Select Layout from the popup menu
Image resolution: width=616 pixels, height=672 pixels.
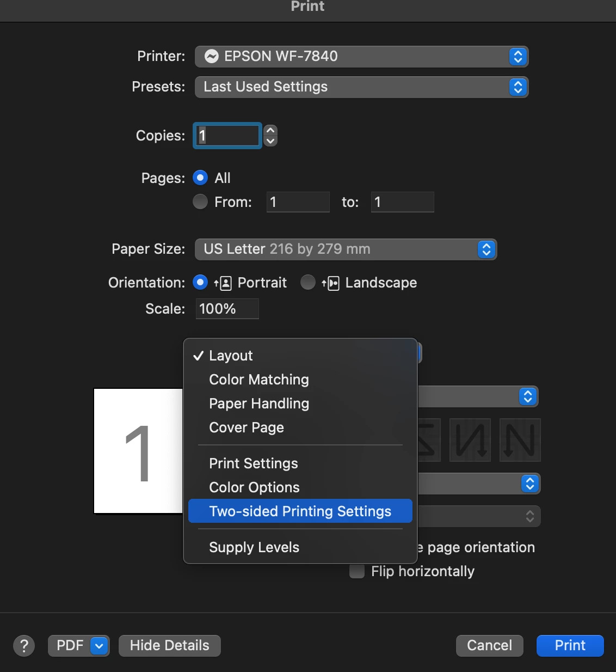click(300, 356)
